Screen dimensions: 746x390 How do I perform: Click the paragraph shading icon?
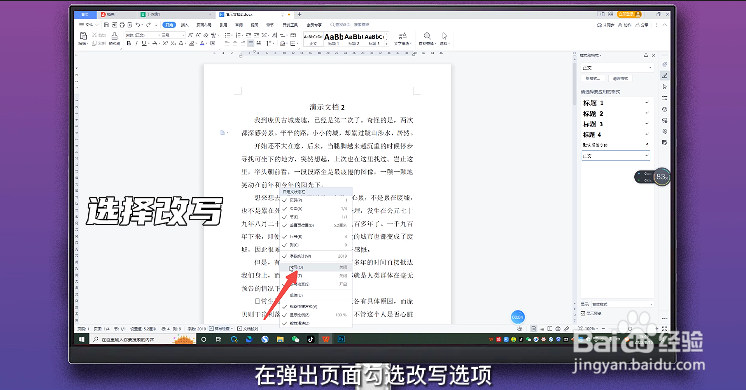coord(283,43)
